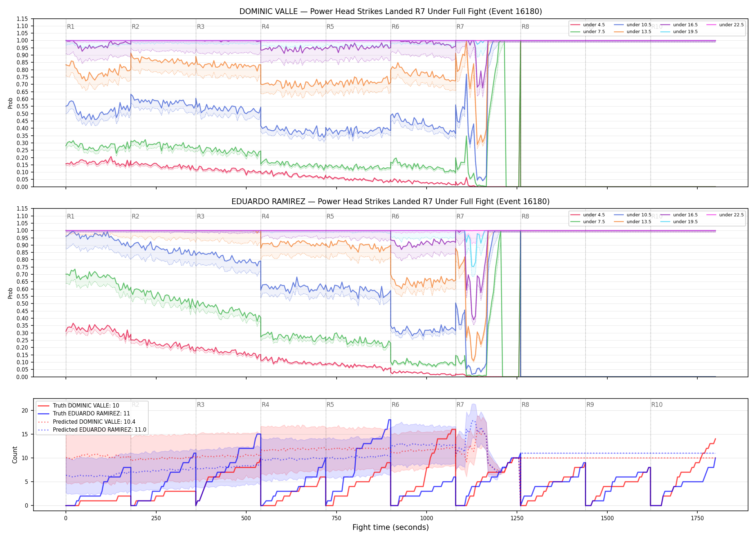The width and height of the screenshot is (756, 540).
Task: Select 'under 13.5' in top chart legend
Action: click(633, 32)
